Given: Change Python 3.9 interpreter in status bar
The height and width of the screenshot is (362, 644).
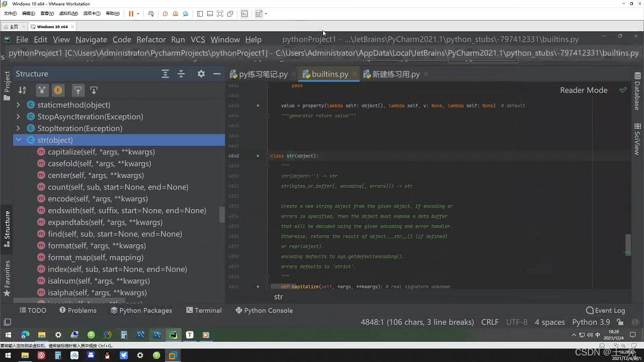Looking at the screenshot, I should click(x=591, y=322).
